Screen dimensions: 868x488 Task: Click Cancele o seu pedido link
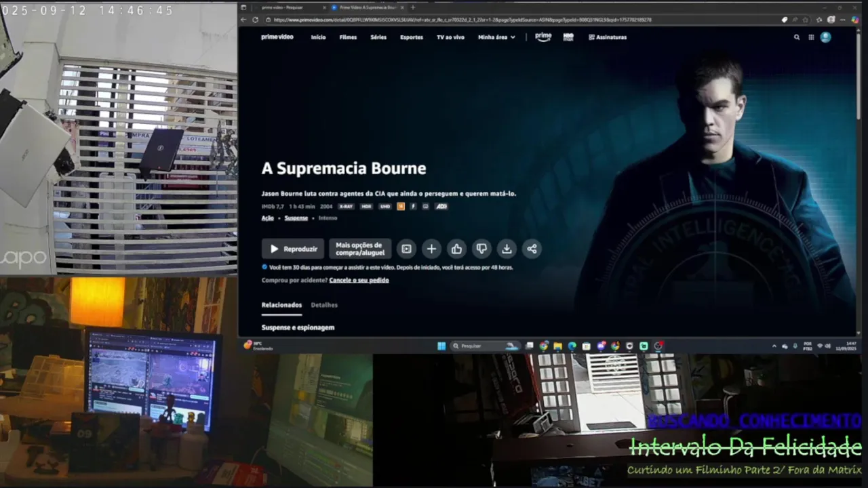click(359, 280)
